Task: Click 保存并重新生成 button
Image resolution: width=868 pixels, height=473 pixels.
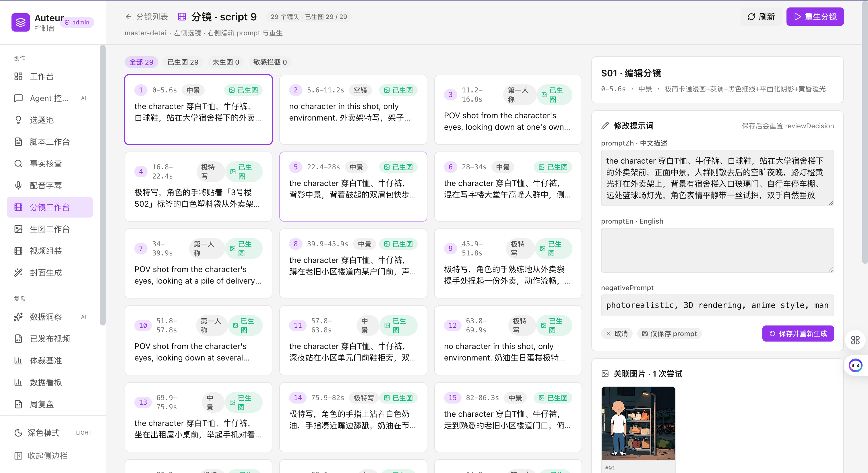Action: [x=798, y=334]
